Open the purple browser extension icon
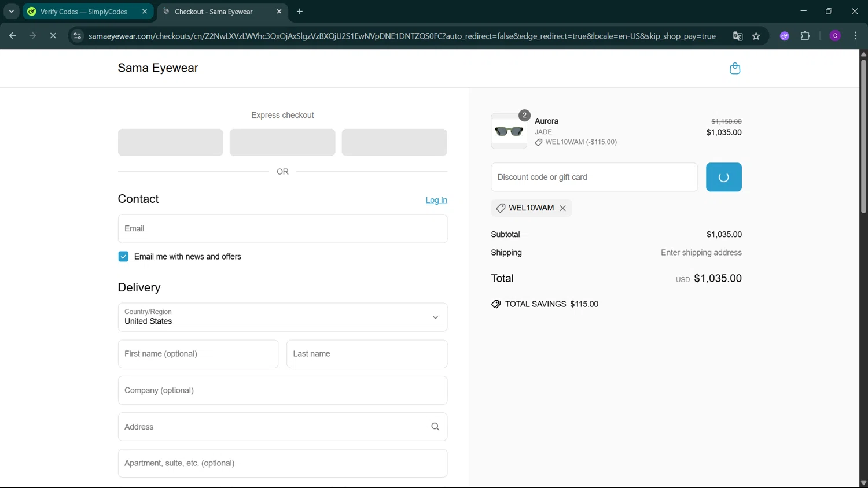The height and width of the screenshot is (488, 868). tap(785, 36)
